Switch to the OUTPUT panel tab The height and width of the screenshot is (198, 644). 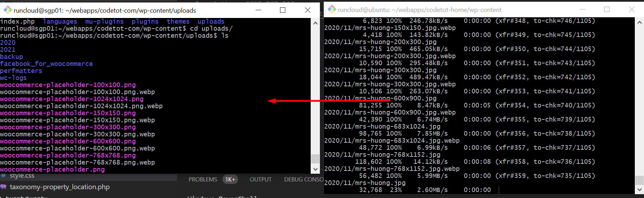(261, 179)
